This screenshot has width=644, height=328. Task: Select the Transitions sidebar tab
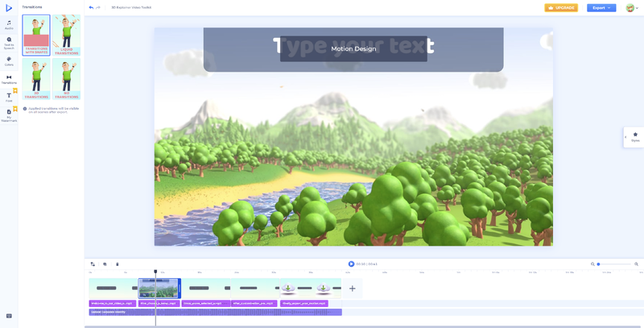click(9, 79)
